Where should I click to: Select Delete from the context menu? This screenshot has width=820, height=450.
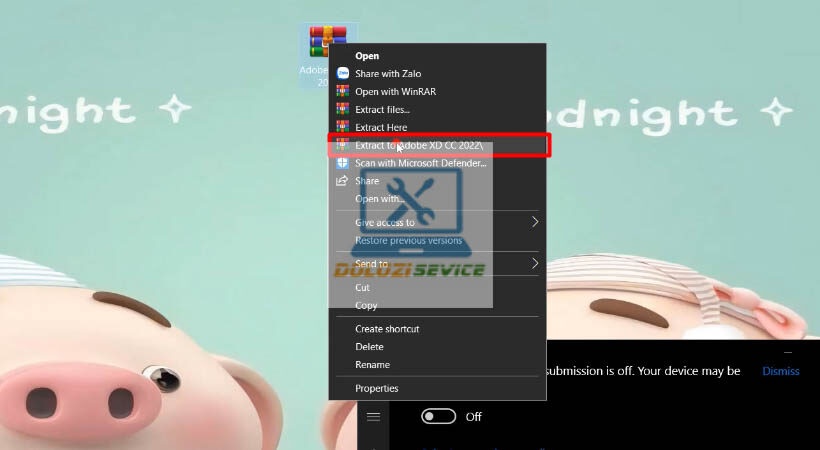[437, 346]
